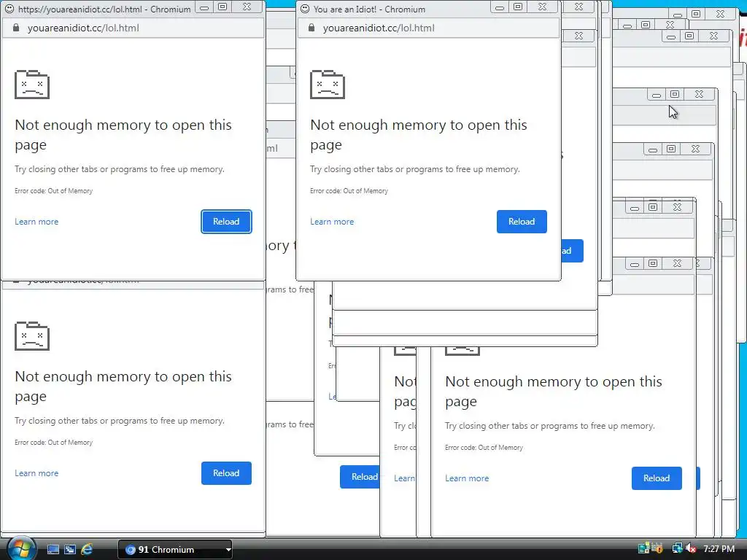This screenshot has height=560, width=747.
Task: Click the 'You are an Idiot! - Chromium' title text
Action: coord(369,9)
